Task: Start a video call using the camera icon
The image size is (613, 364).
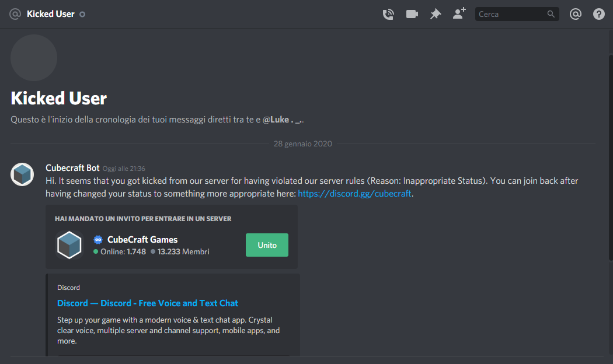Action: tap(412, 15)
